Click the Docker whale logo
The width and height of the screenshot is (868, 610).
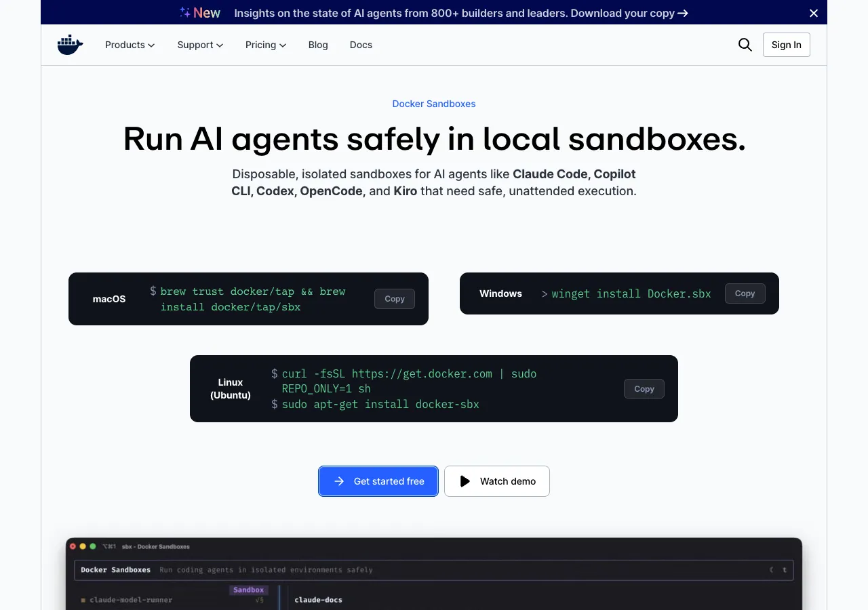point(70,45)
